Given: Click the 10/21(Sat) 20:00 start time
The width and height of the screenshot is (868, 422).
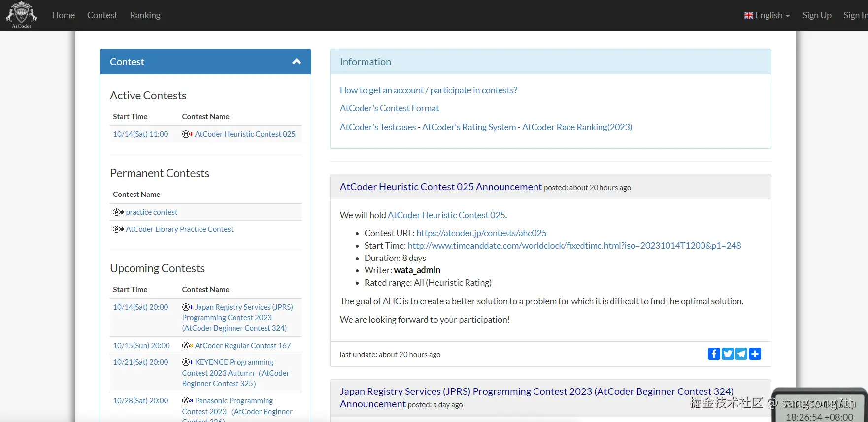Looking at the screenshot, I should pyautogui.click(x=140, y=362).
